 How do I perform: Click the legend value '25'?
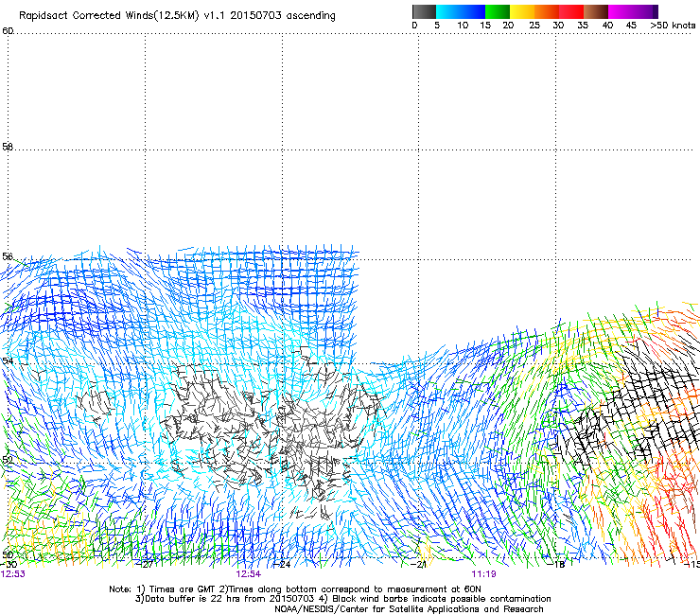pos(534,26)
